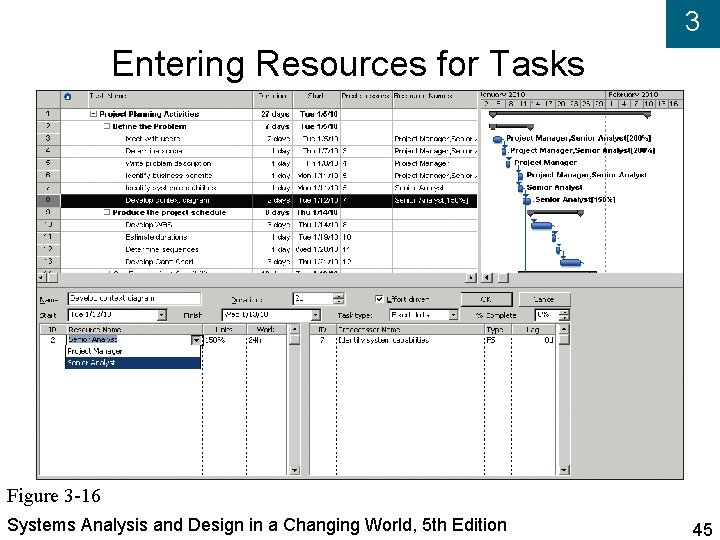Choose Project Manager from resource list
Screen dimensions: 720x540
(133, 351)
